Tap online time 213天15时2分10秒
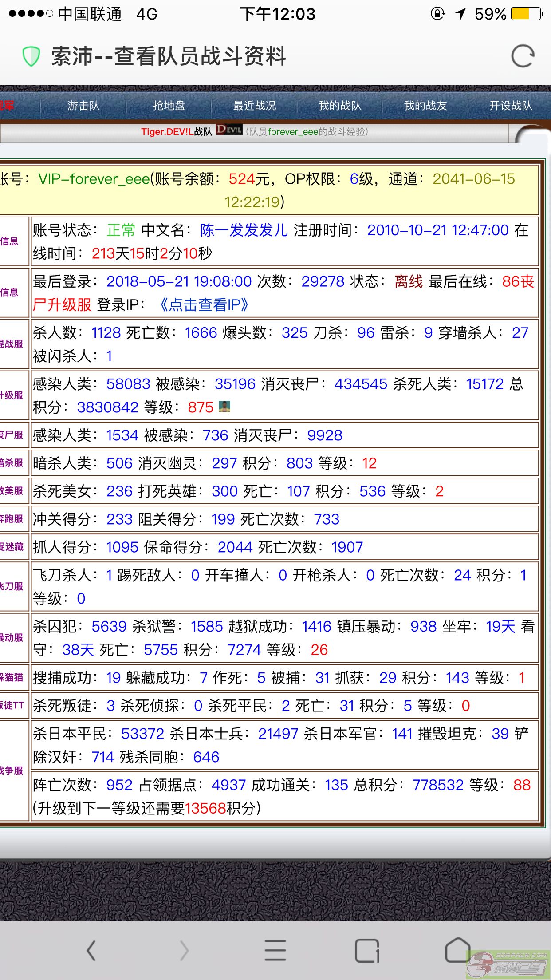This screenshot has width=551, height=980. [x=152, y=253]
